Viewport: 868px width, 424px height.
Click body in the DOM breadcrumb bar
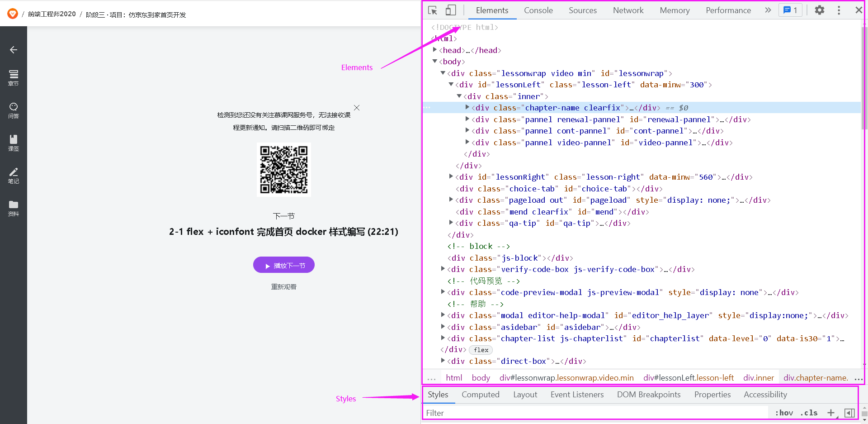pyautogui.click(x=481, y=377)
